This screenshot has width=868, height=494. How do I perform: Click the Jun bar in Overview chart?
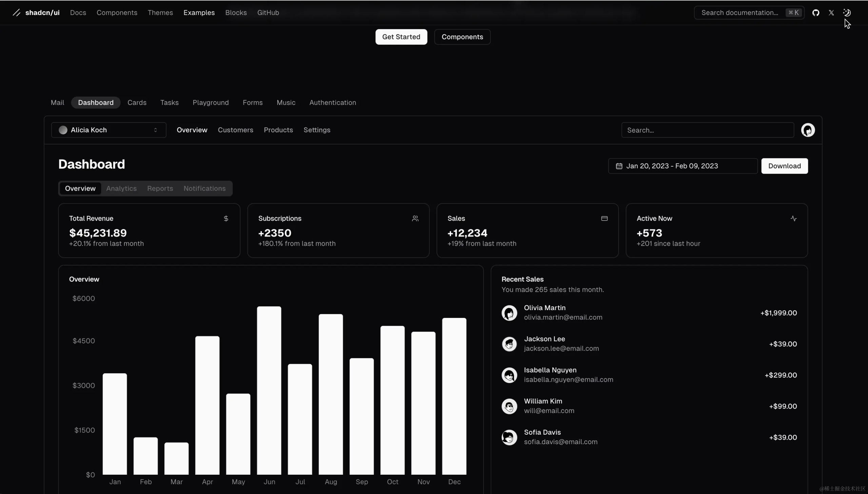pos(269,390)
